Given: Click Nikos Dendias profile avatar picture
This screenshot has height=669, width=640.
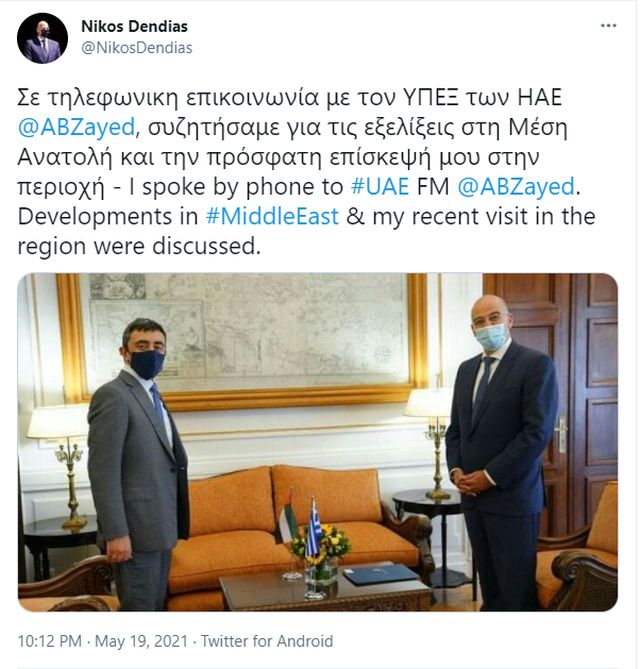Looking at the screenshot, I should 42,38.
